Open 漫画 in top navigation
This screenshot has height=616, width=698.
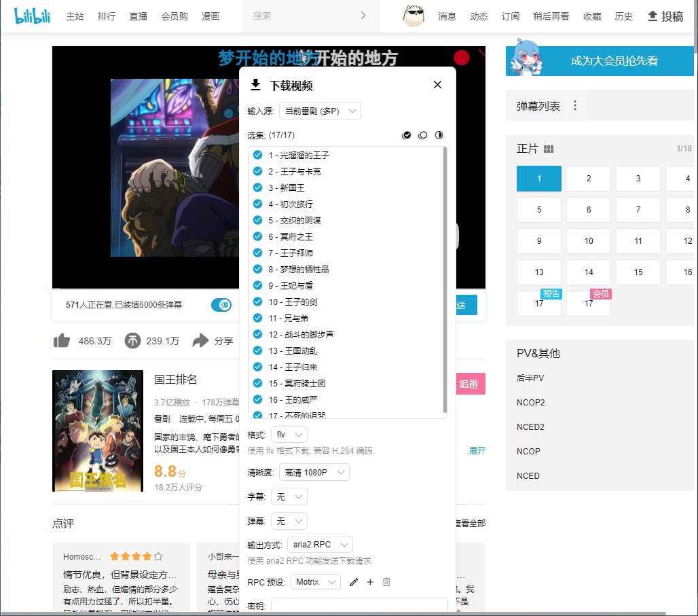(210, 16)
